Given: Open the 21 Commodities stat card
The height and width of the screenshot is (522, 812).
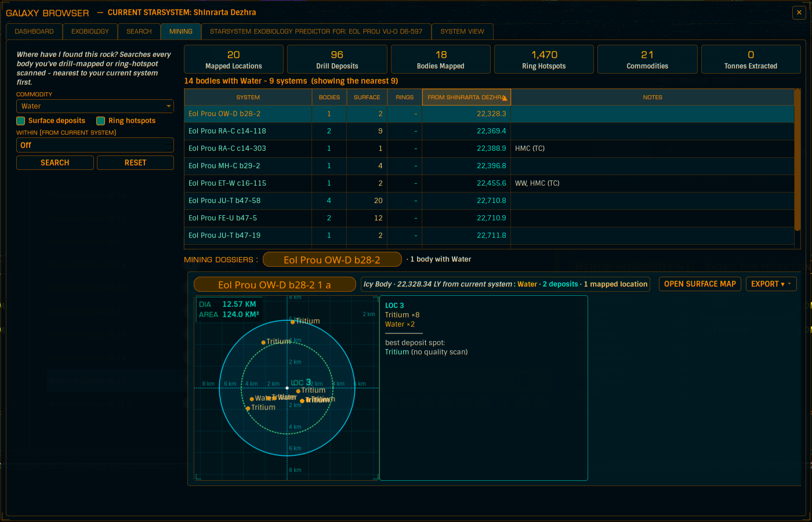Looking at the screenshot, I should 647,59.
